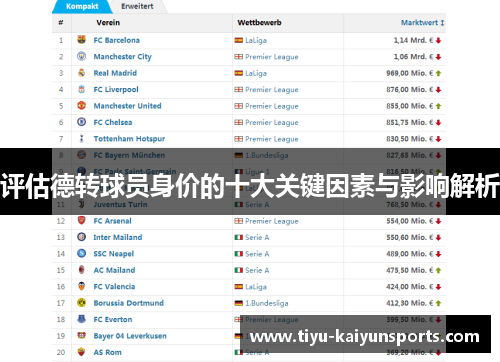The height and width of the screenshot is (362, 500).
Task: Sort table by Marktwert column header
Action: 422,23
